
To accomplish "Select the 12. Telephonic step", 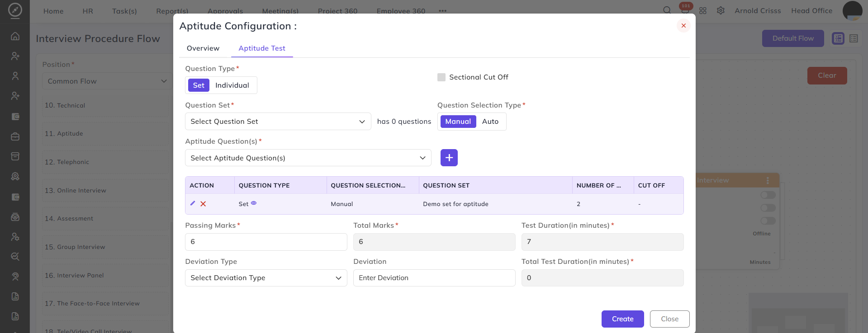I will coord(106,162).
